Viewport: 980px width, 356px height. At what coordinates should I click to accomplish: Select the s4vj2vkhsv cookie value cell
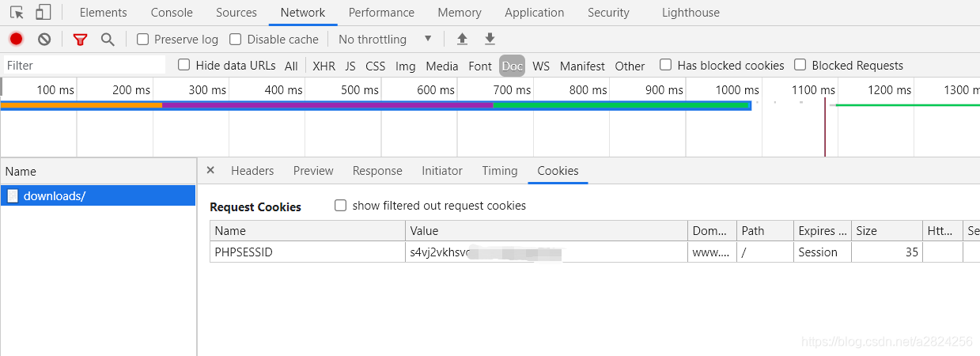[x=547, y=252]
